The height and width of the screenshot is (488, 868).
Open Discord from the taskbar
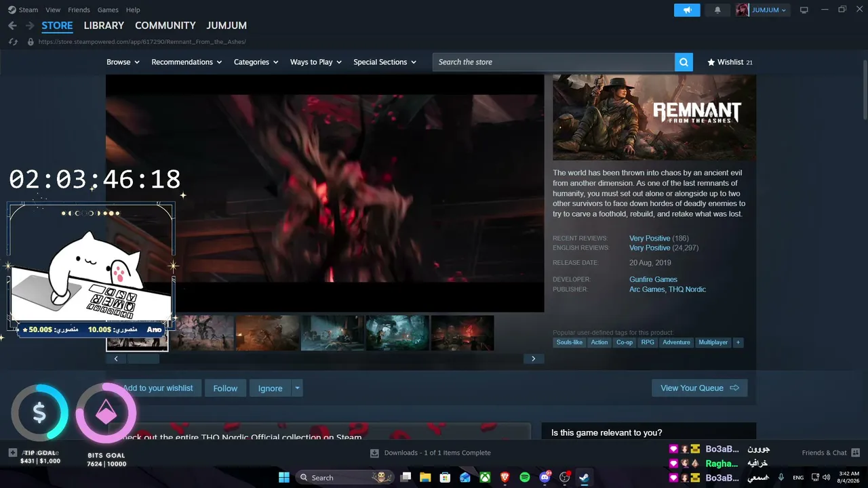pos(545,478)
